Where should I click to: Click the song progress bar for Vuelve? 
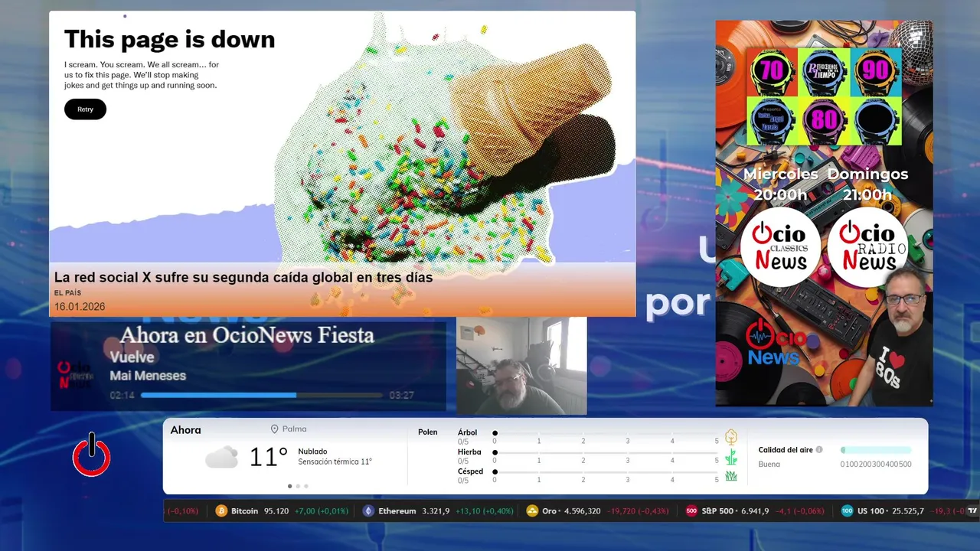pos(262,396)
